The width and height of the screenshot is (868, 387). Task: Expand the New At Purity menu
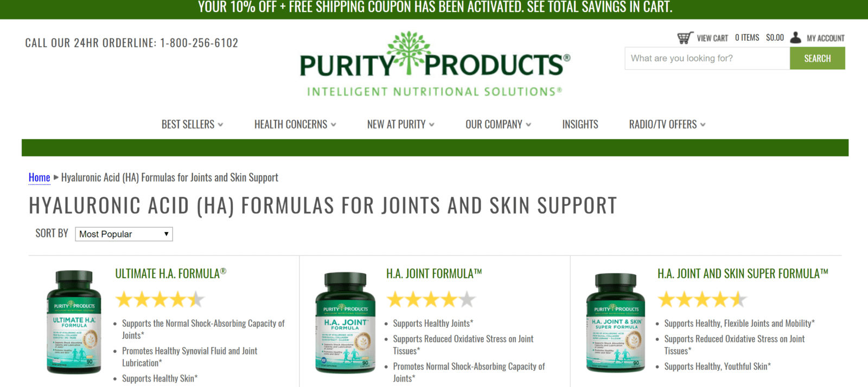pos(401,124)
